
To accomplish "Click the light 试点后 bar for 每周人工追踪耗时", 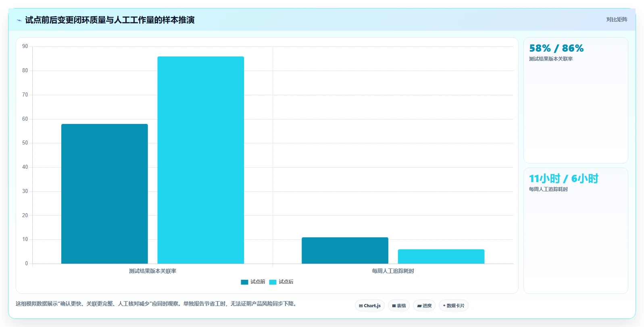I will (x=441, y=256).
